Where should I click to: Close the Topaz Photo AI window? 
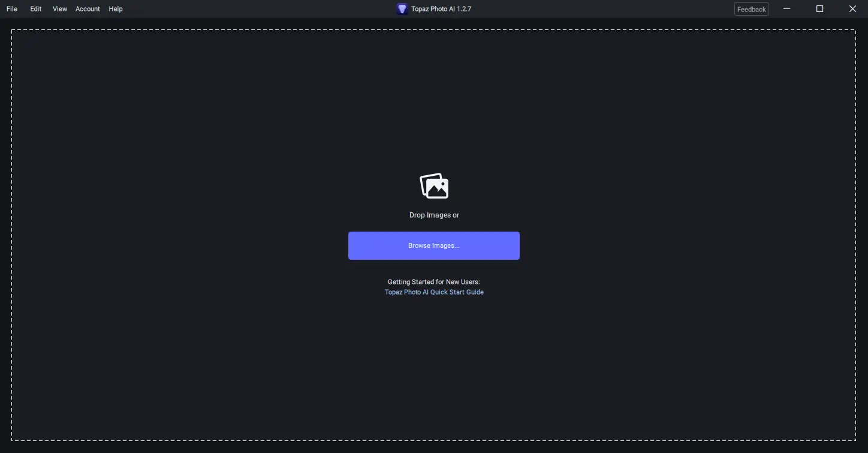tap(852, 9)
